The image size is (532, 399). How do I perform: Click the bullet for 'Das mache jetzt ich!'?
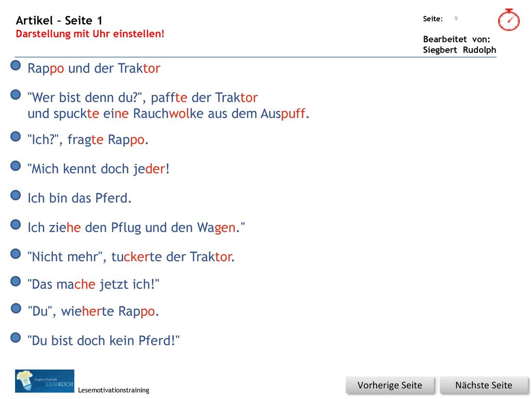[x=16, y=281]
